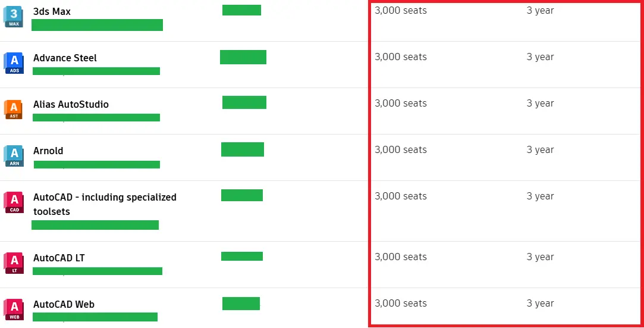
Task: Open the 3ds Max product name
Action: pos(52,11)
